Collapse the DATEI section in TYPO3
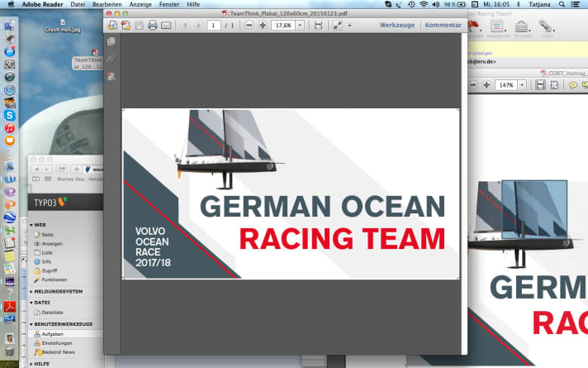This screenshot has width=588, height=368. (31, 303)
